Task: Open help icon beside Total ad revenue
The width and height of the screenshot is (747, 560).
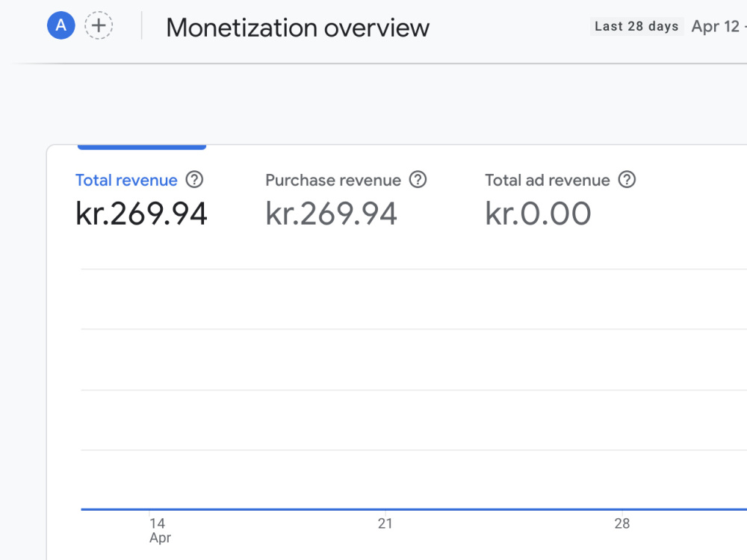Action: click(x=627, y=179)
